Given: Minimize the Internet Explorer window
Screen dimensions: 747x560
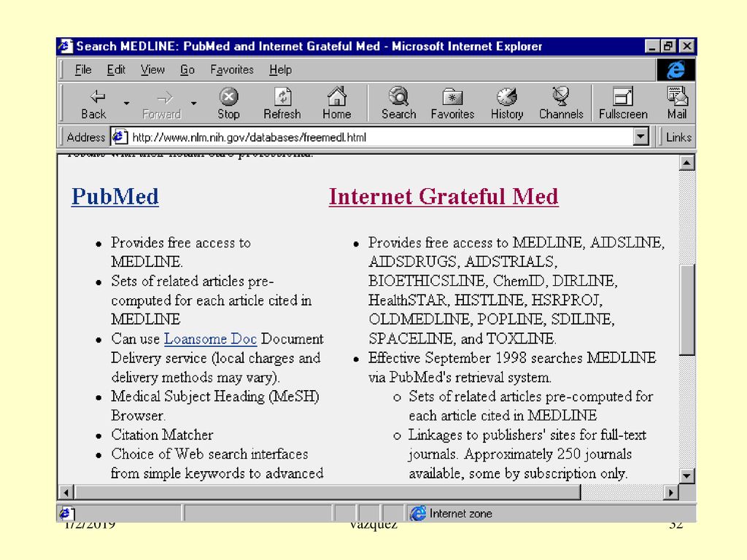Looking at the screenshot, I should [651, 46].
